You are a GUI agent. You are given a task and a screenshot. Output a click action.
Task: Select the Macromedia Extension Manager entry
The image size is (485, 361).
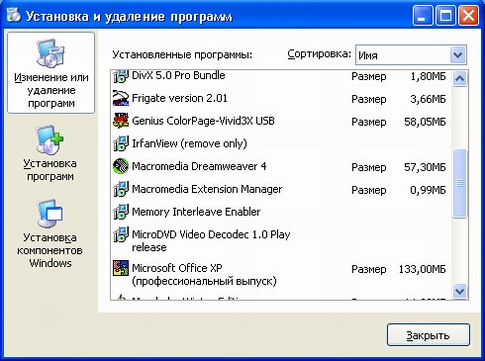(x=281, y=189)
